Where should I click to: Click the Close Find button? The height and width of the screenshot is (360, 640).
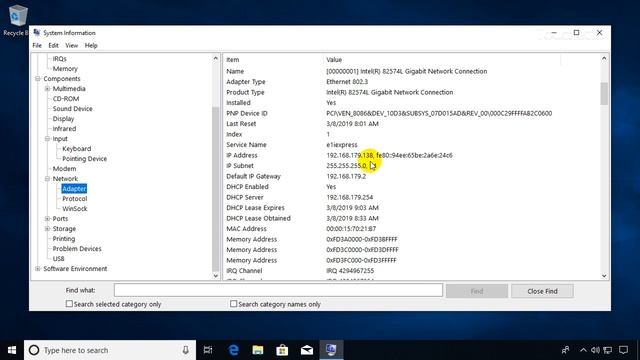[x=542, y=291]
